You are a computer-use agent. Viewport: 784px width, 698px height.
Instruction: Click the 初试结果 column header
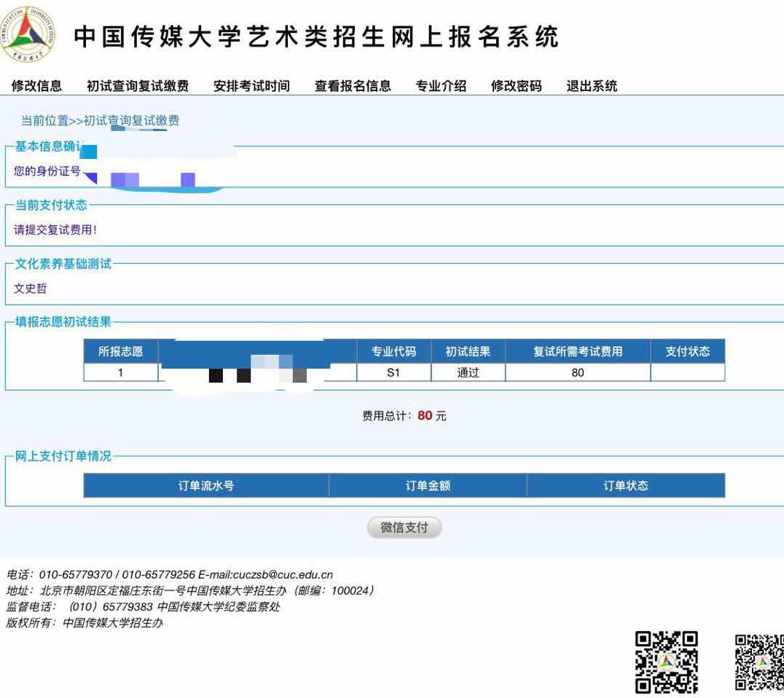[x=468, y=351]
